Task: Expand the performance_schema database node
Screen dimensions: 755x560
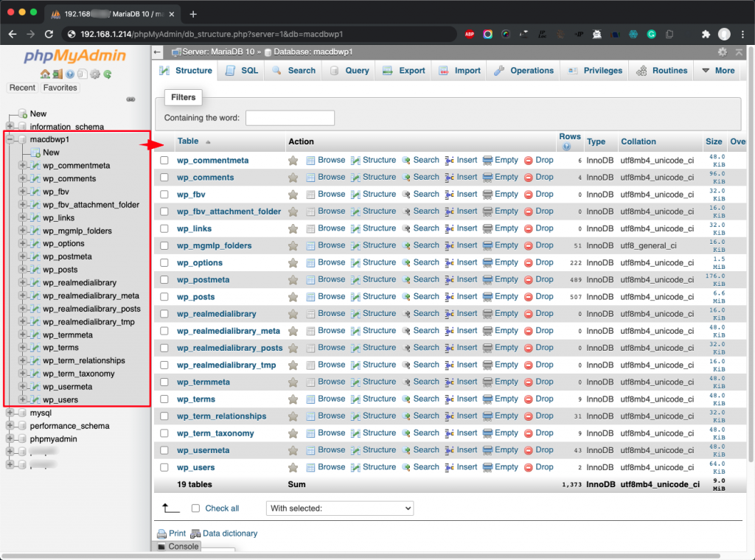Action: [x=10, y=426]
